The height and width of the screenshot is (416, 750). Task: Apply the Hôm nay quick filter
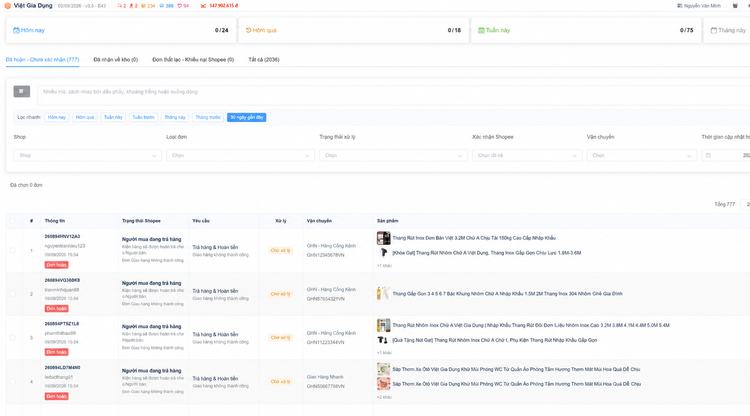point(57,117)
